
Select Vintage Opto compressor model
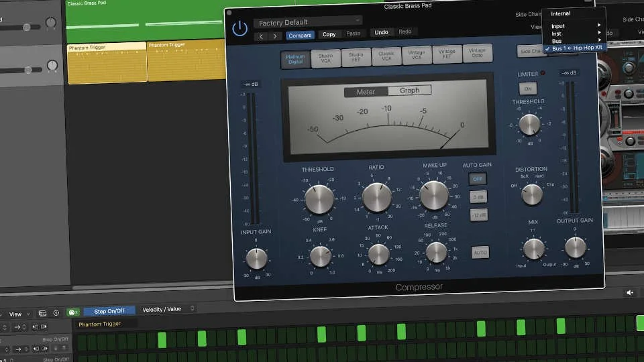point(477,52)
